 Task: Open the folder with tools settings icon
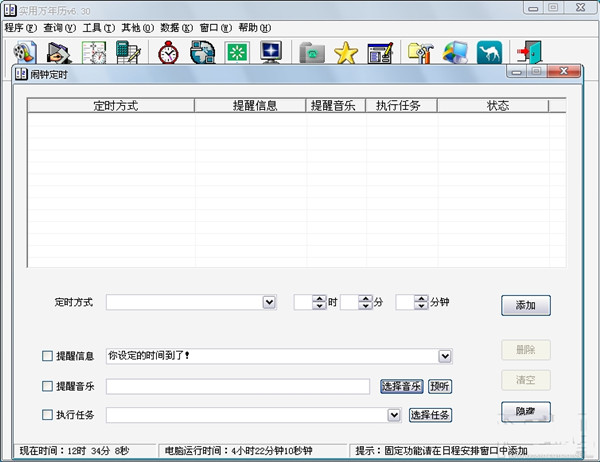(x=421, y=52)
